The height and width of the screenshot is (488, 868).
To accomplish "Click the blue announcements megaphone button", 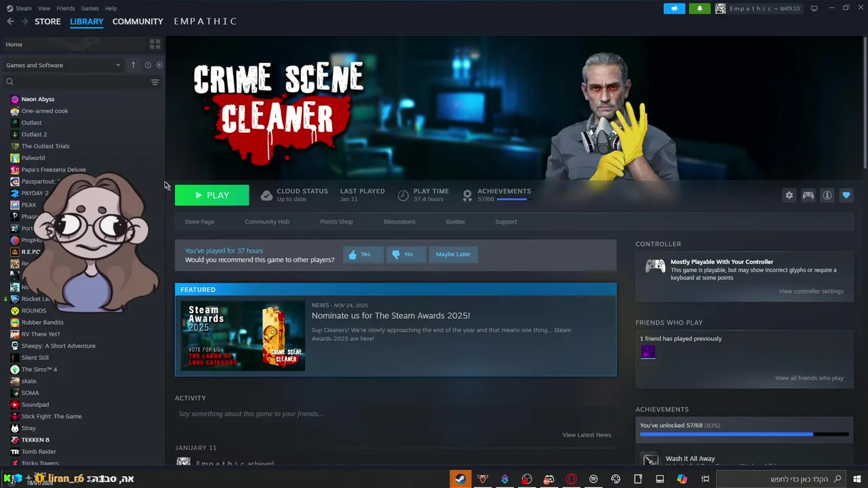I will 674,8.
